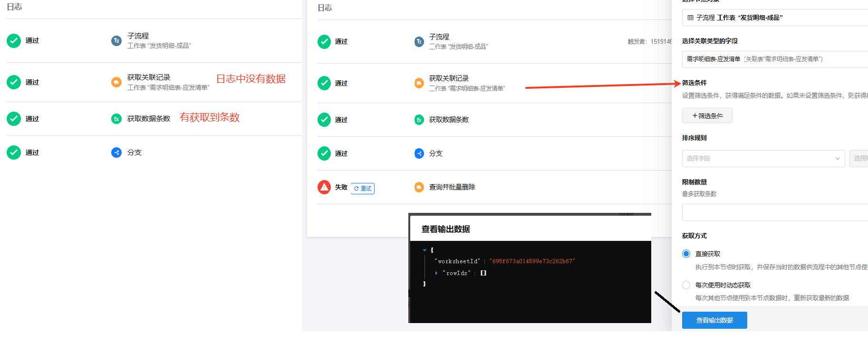Click 工作表 "发货明细-成品" subtitle in left log
The width and height of the screenshot is (868, 353).
[159, 46]
